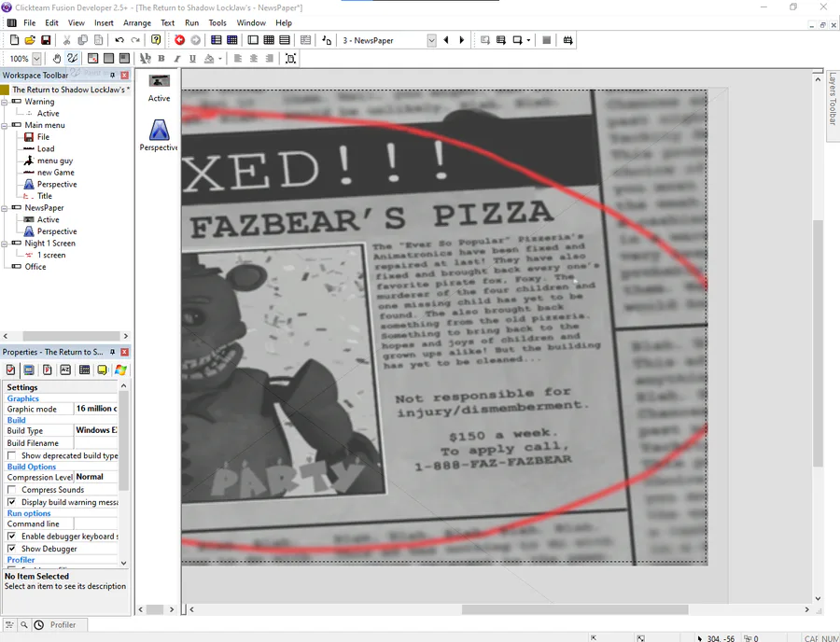Select the 1 screen object
The height and width of the screenshot is (642, 840).
(x=51, y=255)
